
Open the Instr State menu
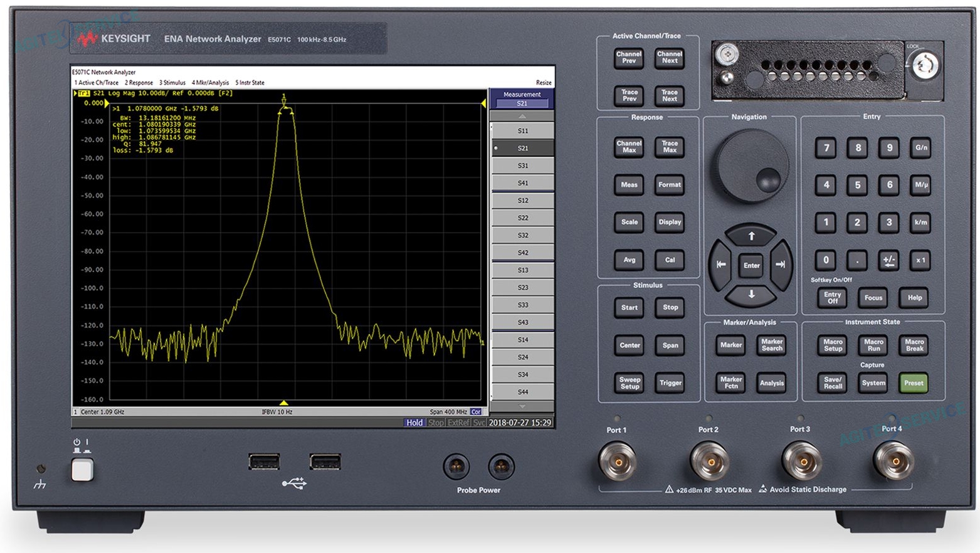(250, 83)
